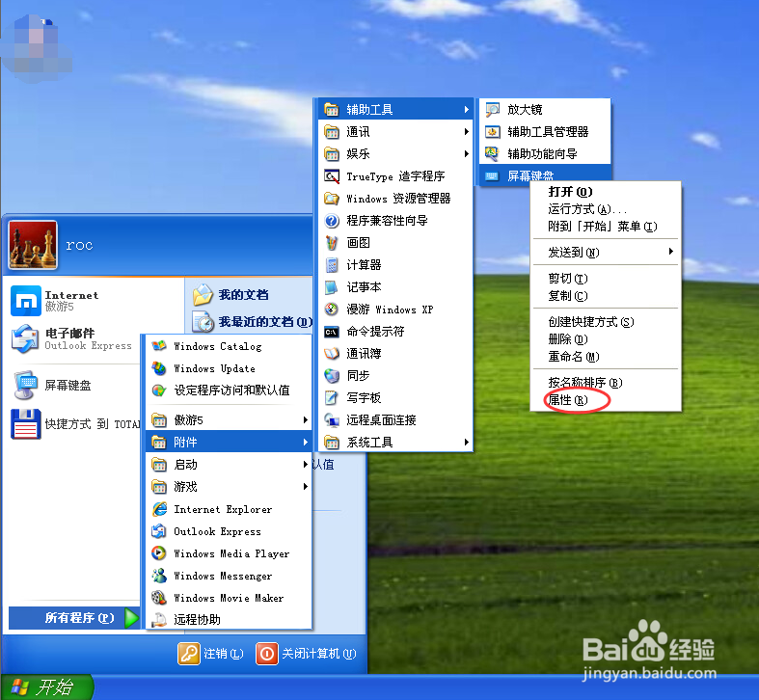Click the floppy icon for 快捷方式 到 TOTAL
The width and height of the screenshot is (759, 700).
click(26, 424)
